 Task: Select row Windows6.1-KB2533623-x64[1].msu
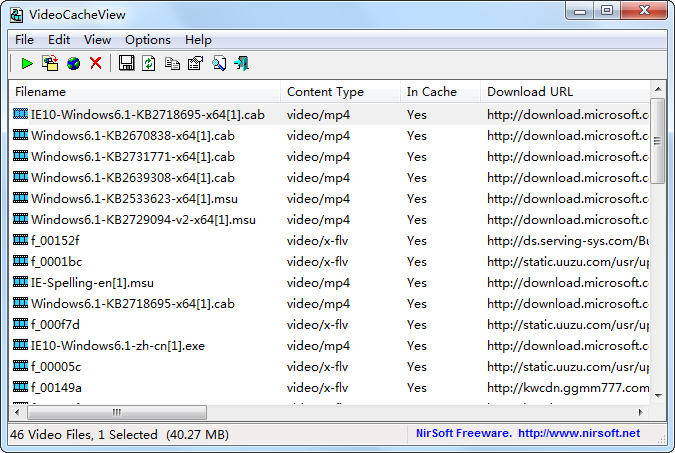329,199
